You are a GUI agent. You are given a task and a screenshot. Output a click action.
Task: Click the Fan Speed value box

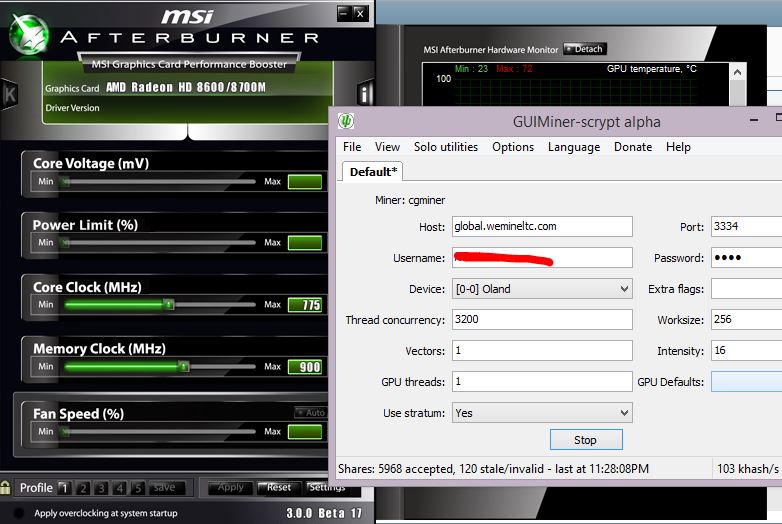305,432
